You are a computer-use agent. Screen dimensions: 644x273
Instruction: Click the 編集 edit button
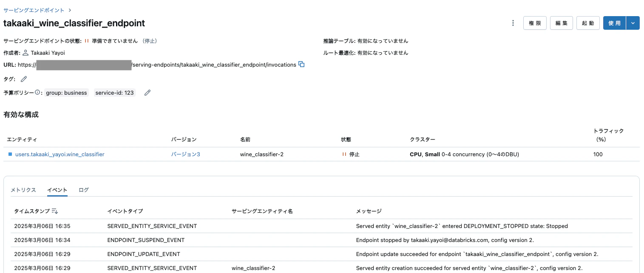point(562,23)
